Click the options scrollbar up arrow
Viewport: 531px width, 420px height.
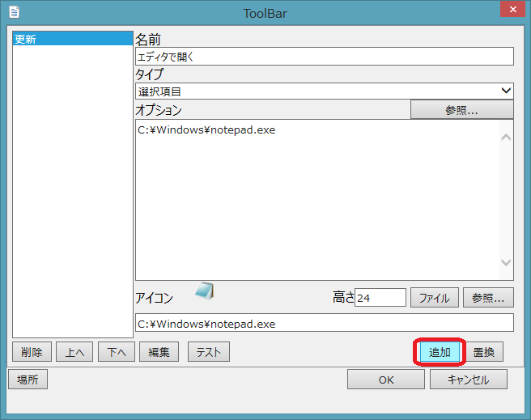pos(506,137)
